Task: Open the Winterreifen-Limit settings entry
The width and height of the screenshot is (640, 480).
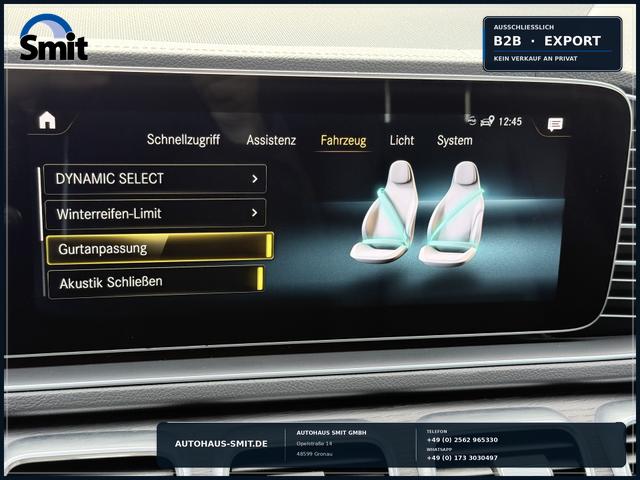Action: (x=156, y=213)
